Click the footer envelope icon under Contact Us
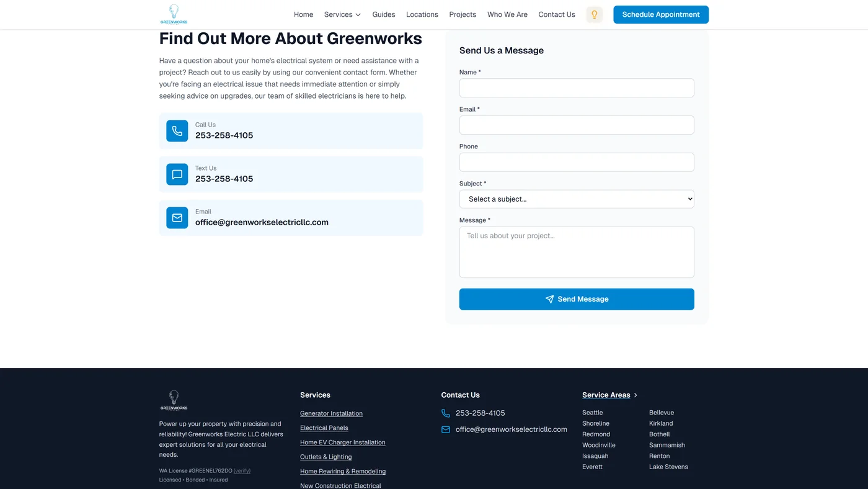Viewport: 868px width, 489px height. [446, 429]
